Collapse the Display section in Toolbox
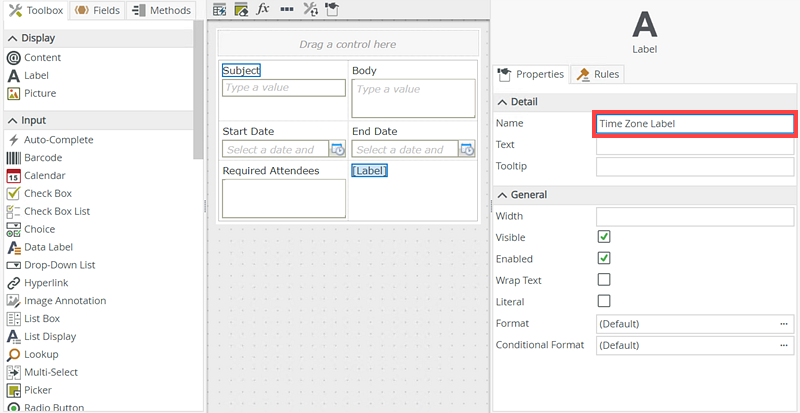 point(13,38)
